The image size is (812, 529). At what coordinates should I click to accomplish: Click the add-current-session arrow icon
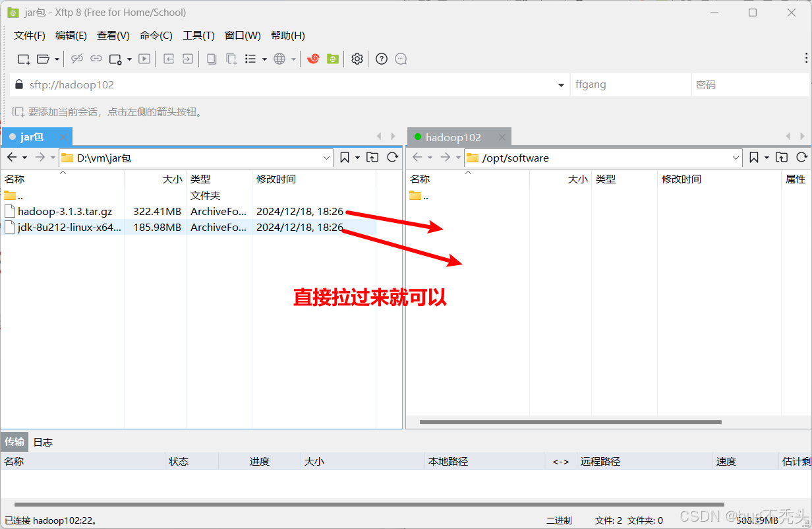pyautogui.click(x=18, y=112)
